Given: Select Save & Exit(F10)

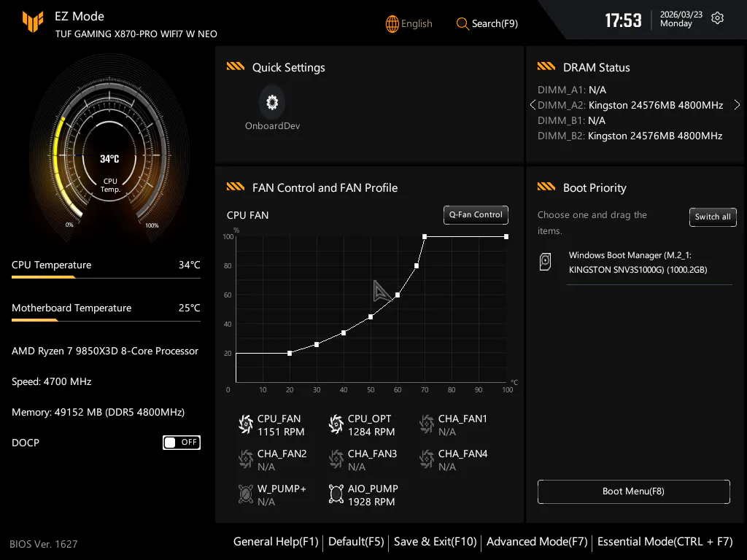Looking at the screenshot, I should pos(435,542).
